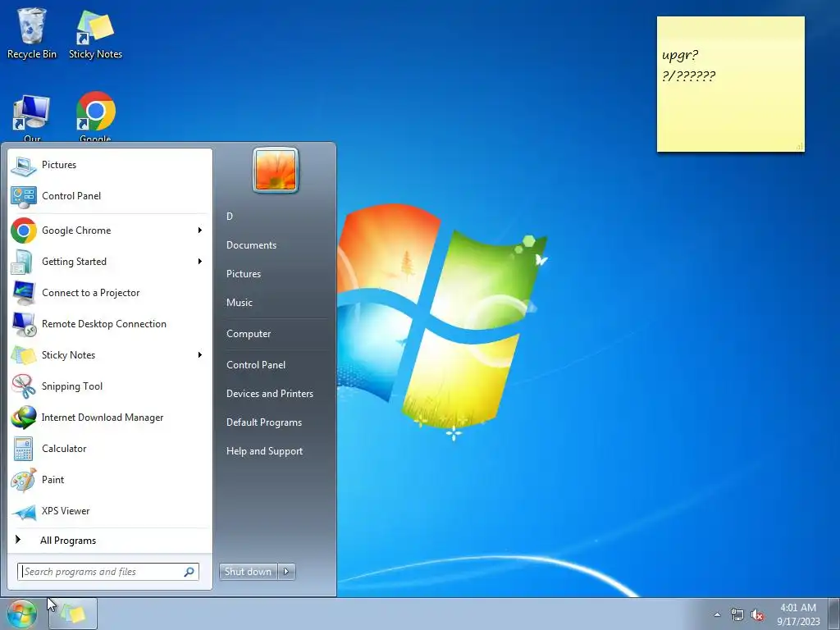Click the Show desktop strip at taskbar end
Viewport: 840px width, 630px height.
(836, 614)
